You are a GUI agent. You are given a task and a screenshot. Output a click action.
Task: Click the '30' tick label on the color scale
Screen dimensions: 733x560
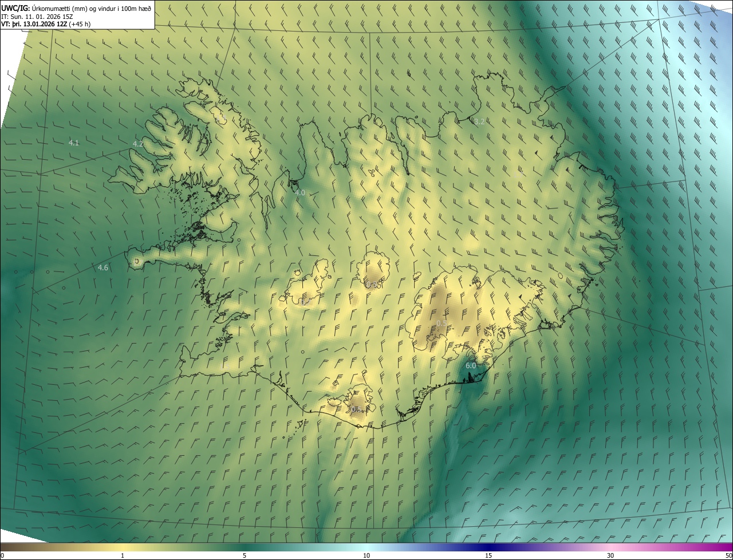pyautogui.click(x=610, y=556)
